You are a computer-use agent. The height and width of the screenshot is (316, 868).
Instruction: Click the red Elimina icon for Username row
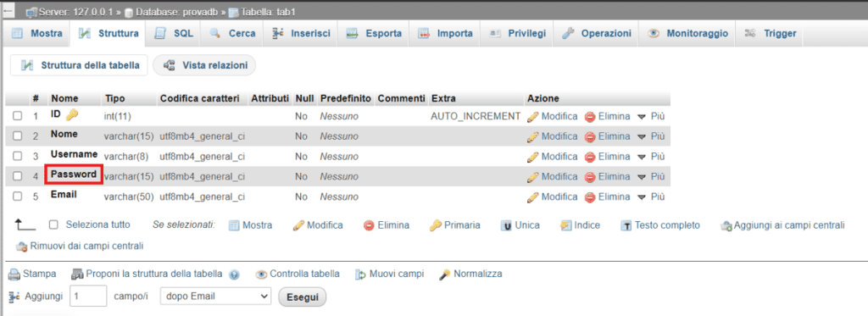point(590,157)
